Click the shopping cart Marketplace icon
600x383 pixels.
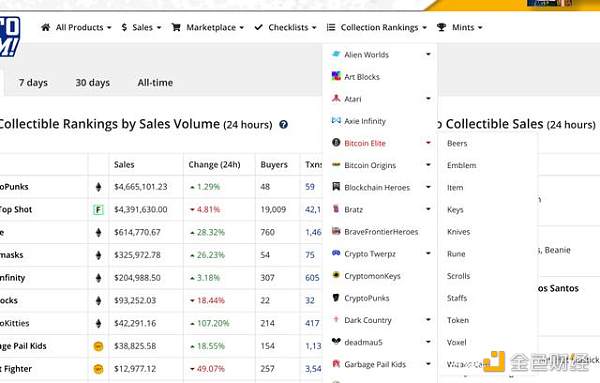pyautogui.click(x=176, y=27)
